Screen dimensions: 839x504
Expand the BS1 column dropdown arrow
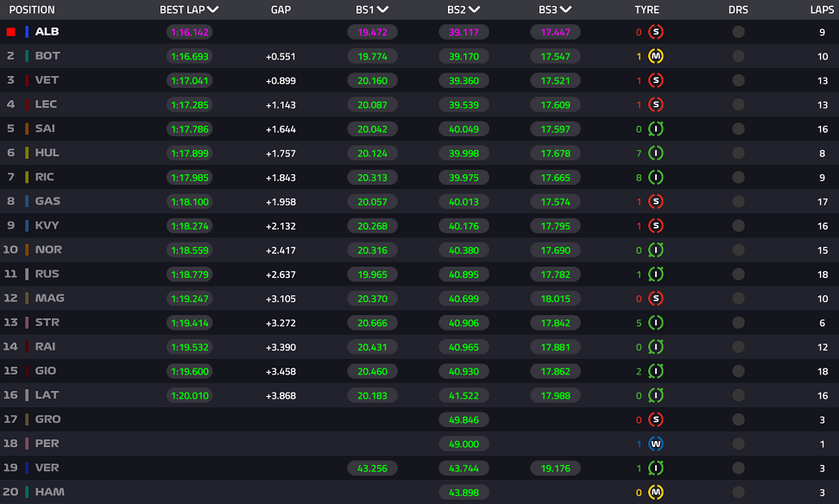382,10
